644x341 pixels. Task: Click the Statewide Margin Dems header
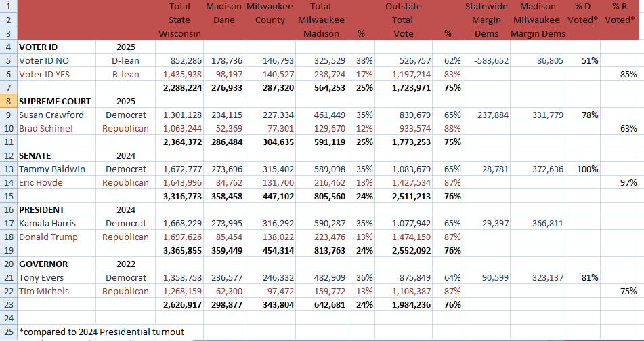[x=487, y=20]
